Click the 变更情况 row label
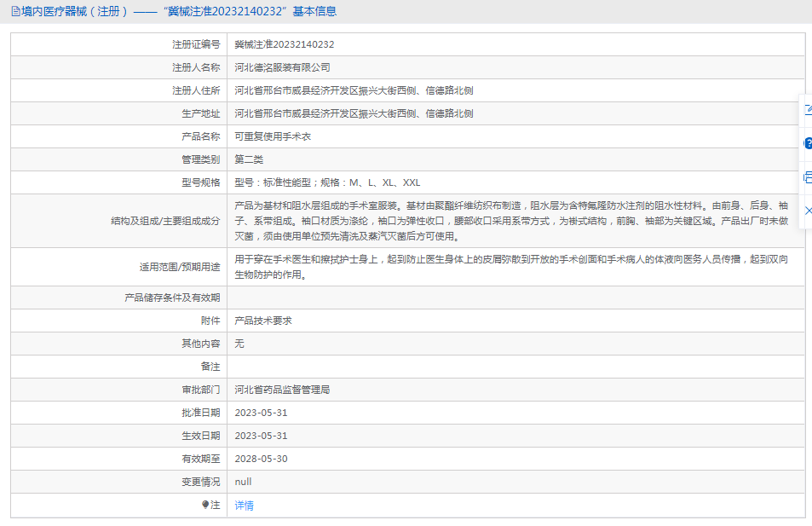 coord(200,482)
